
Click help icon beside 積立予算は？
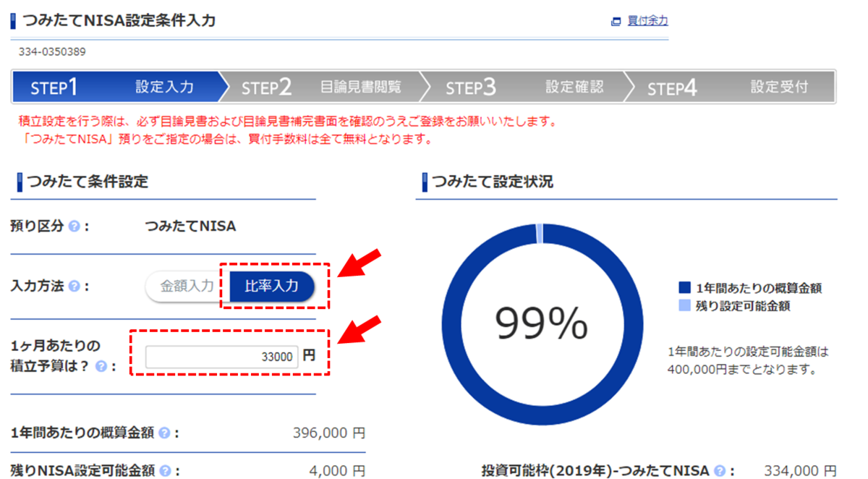click(x=101, y=366)
